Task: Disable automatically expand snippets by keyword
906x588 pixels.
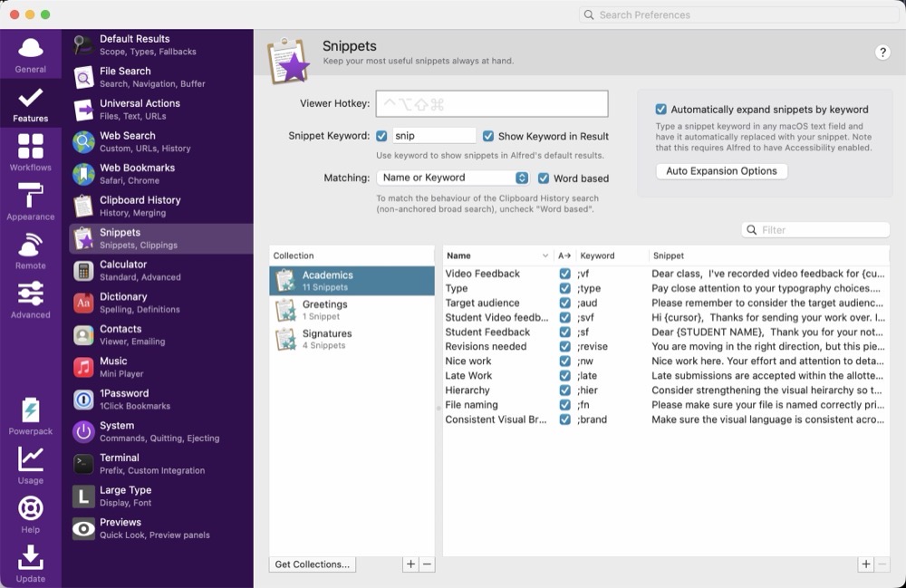Action: 661,109
